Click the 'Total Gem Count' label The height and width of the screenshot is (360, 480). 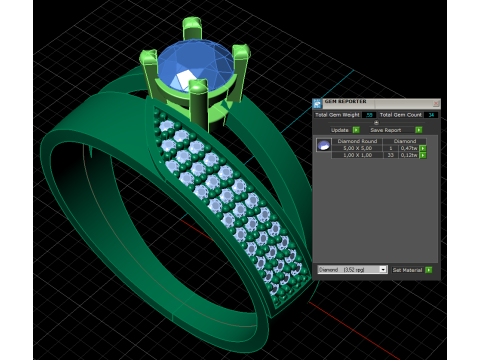pos(401,115)
